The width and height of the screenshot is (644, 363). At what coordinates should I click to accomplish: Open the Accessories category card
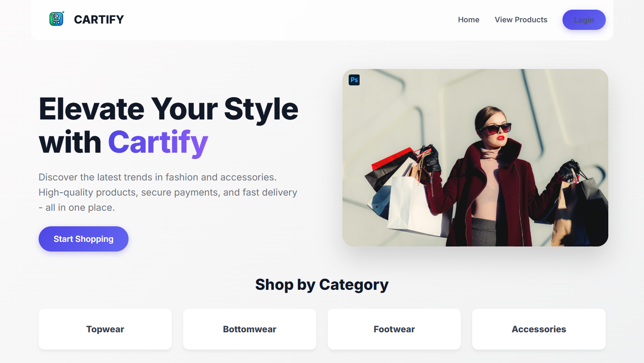(539, 329)
